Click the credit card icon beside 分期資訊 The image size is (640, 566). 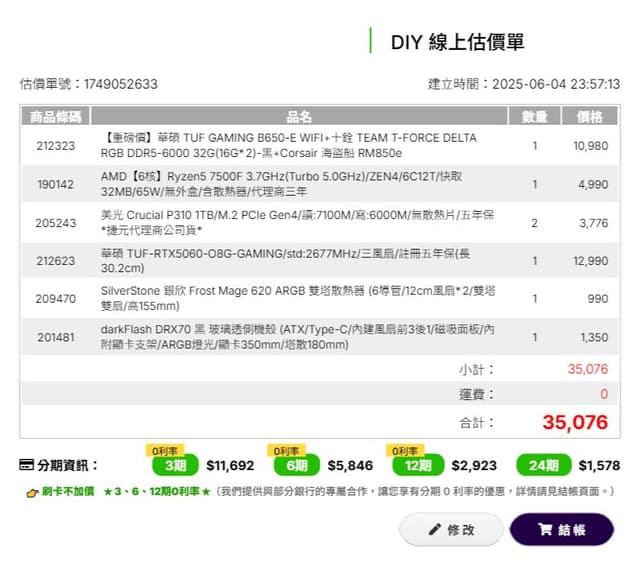click(27, 465)
